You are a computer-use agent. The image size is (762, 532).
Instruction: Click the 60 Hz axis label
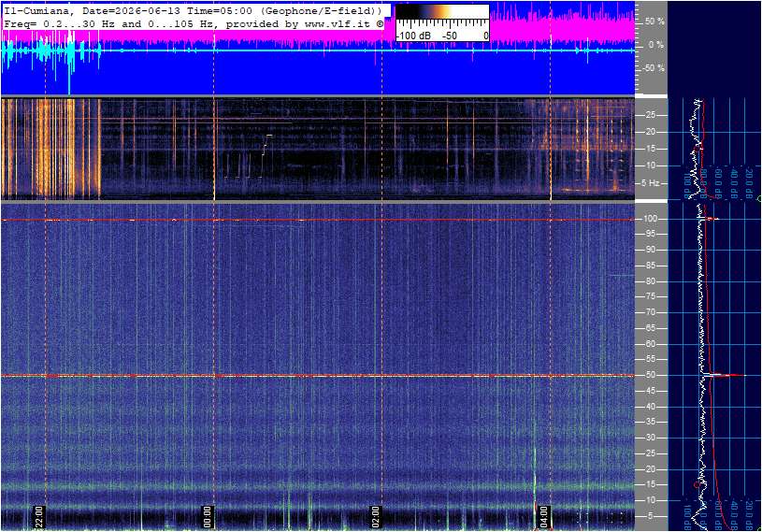650,344
